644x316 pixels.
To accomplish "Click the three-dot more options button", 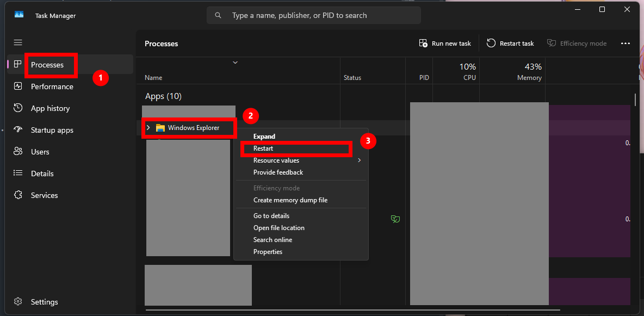I will pos(625,44).
